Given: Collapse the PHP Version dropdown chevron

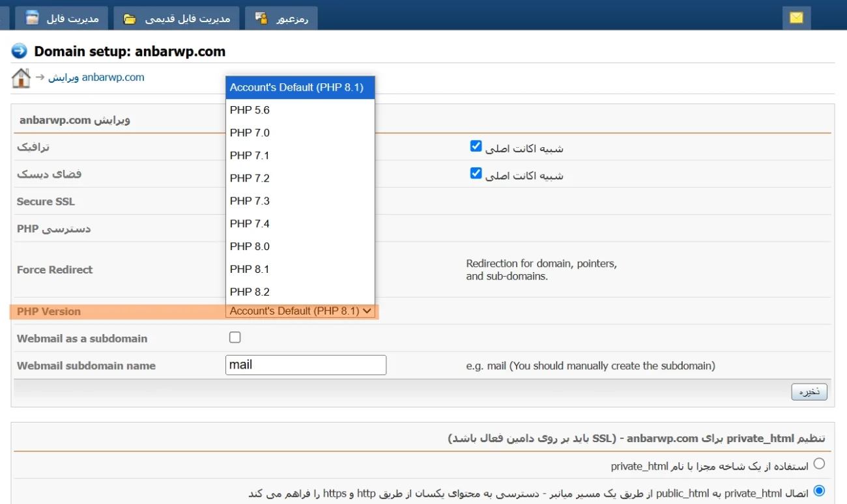Looking at the screenshot, I should [367, 311].
